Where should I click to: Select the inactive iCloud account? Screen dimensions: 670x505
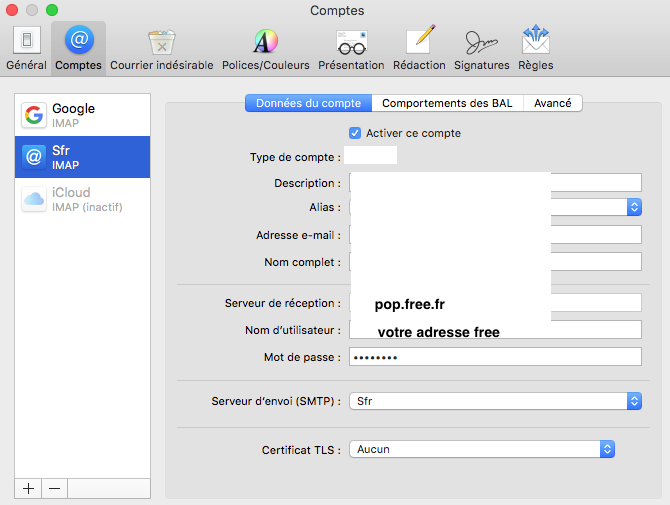click(x=84, y=199)
